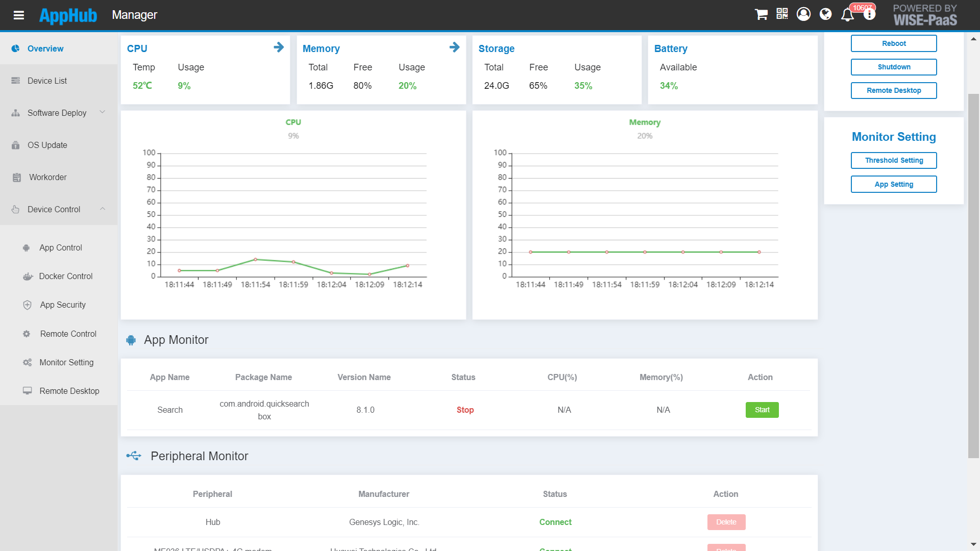Click the Software Deploy sidebar icon
This screenshot has width=980, height=551.
click(x=16, y=113)
